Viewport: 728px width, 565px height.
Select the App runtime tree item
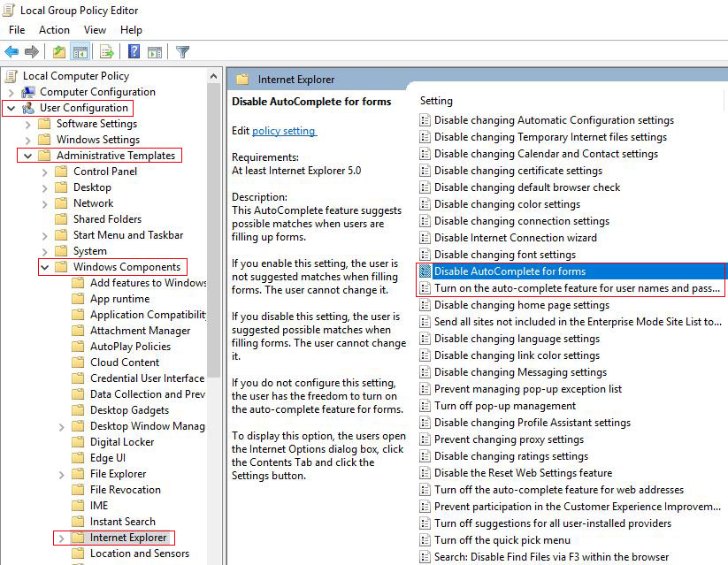pos(119,299)
